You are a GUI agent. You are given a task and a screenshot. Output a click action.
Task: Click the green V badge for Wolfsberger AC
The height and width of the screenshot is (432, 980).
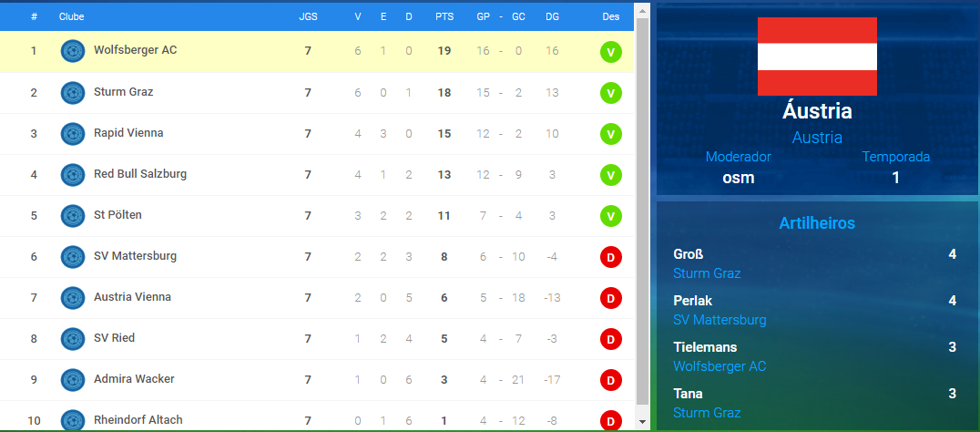tap(610, 52)
